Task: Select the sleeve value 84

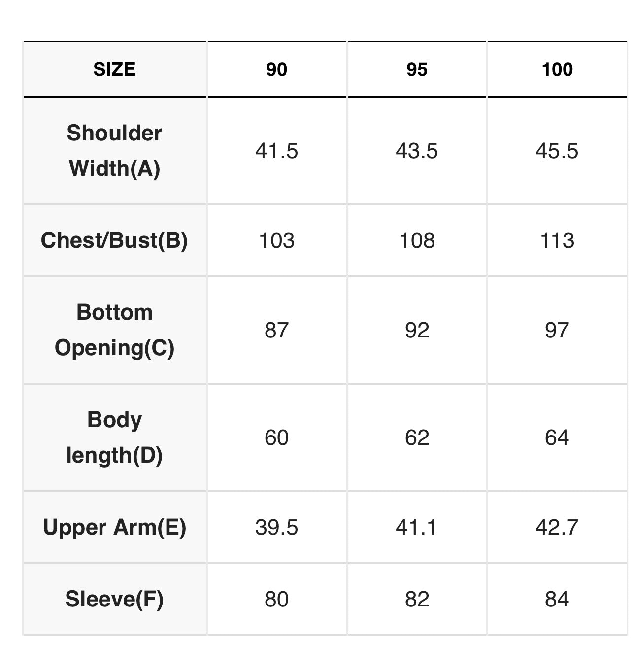Action: pyautogui.click(x=557, y=599)
